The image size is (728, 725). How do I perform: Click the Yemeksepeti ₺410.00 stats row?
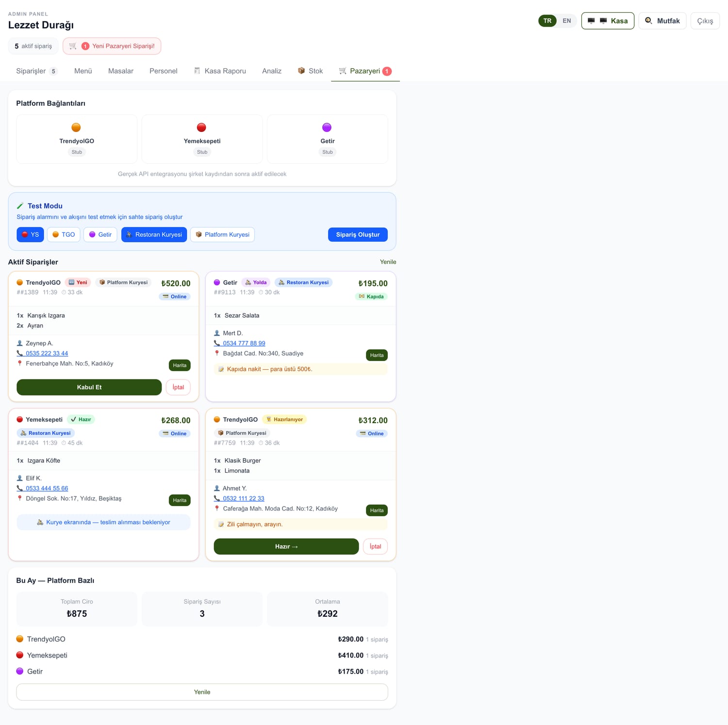[202, 655]
